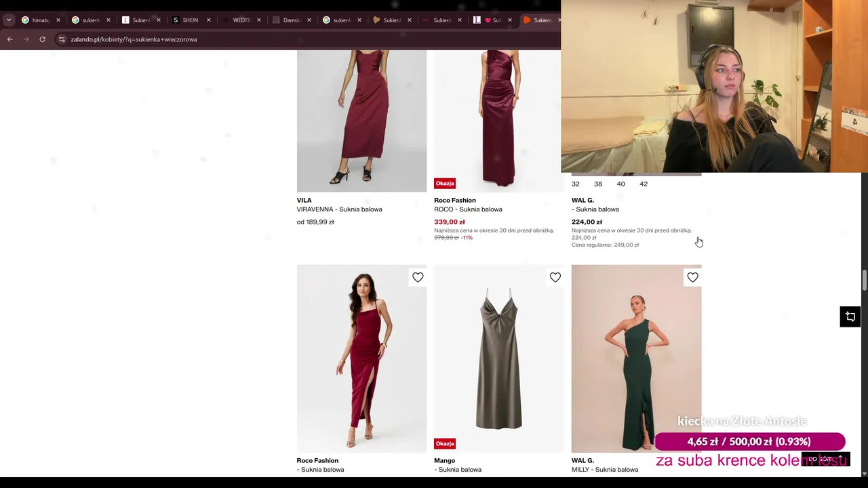Image resolution: width=868 pixels, height=488 pixels.
Task: Select size 32 on the WAL G. dress
Action: [x=576, y=184]
